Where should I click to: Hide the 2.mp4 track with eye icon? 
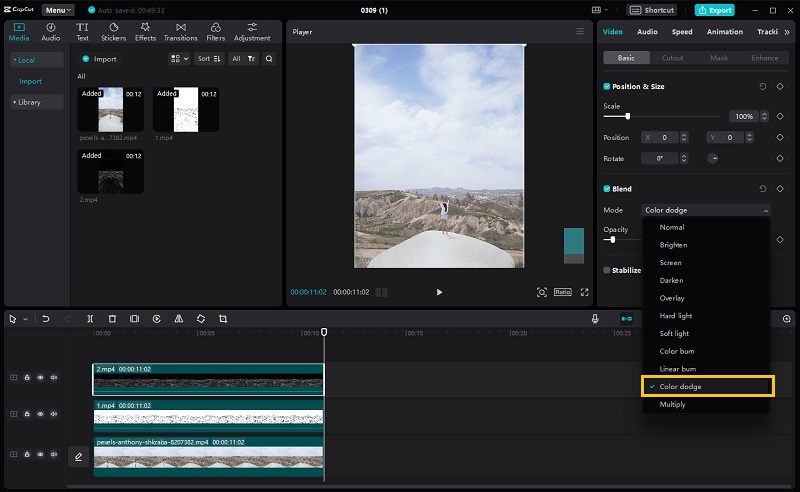click(41, 378)
